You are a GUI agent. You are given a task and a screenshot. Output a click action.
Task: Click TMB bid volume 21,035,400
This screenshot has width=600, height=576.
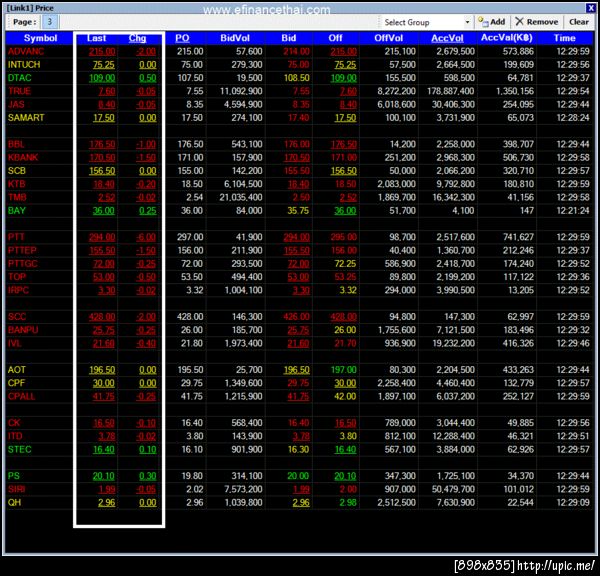(x=241, y=197)
